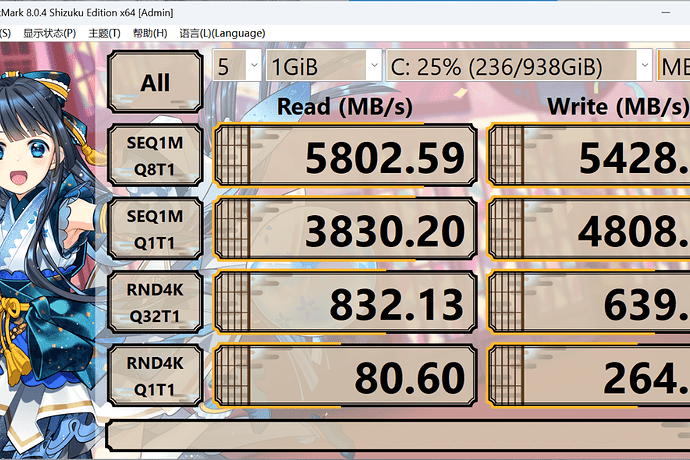The width and height of the screenshot is (690, 460).
Task: Open the drive dropdown showing C: 25%
Action: [x=519, y=66]
